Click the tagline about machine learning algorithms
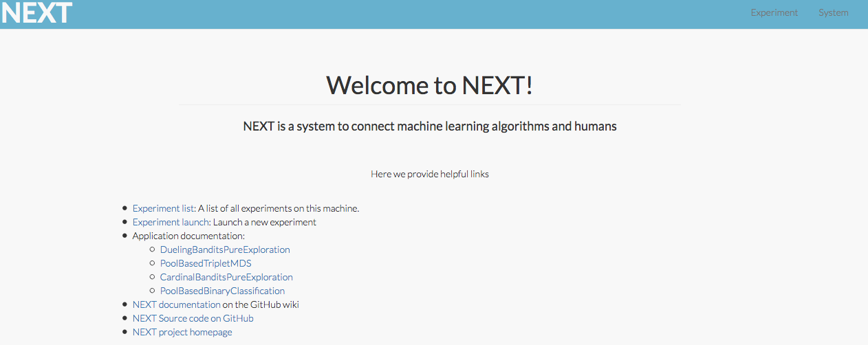This screenshot has width=868, height=345. 430,126
